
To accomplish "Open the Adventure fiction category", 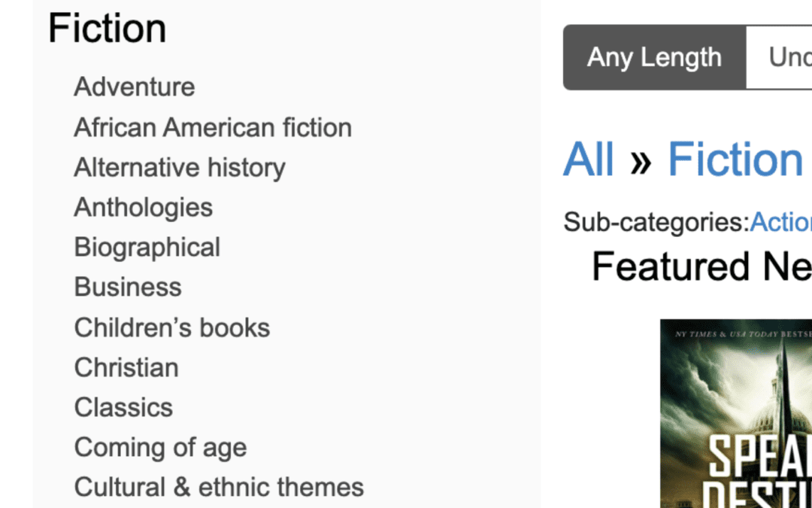I will (x=134, y=87).
